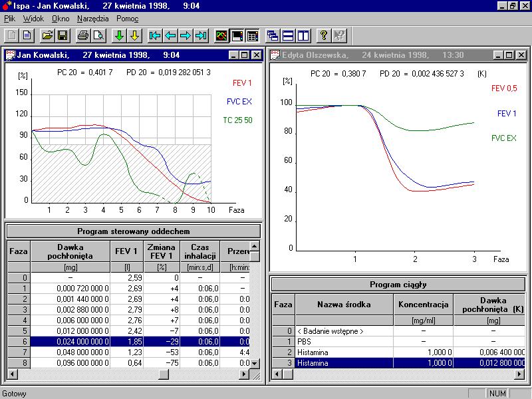This screenshot has width=532, height=399.
Task: Click NUM indicator in status bar
Action: point(497,393)
